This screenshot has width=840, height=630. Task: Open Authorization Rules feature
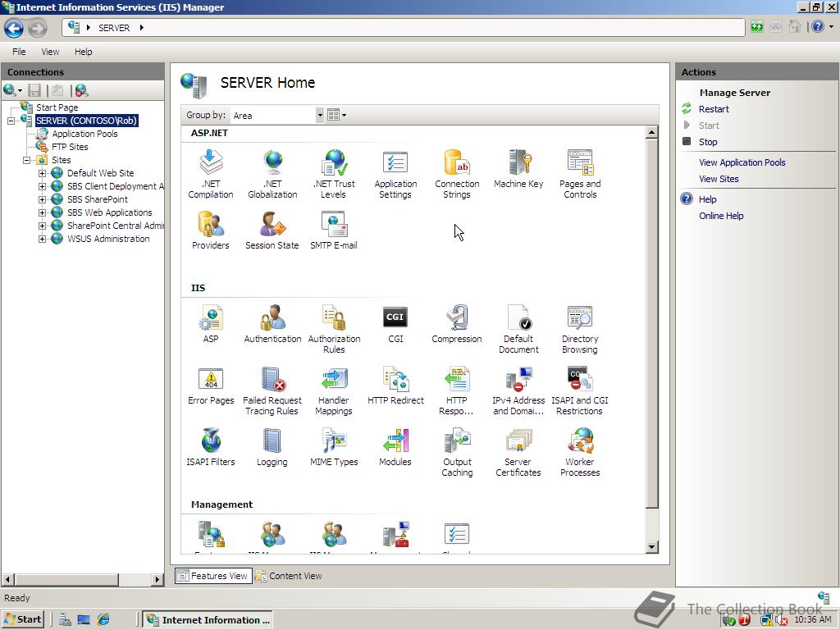pos(334,329)
